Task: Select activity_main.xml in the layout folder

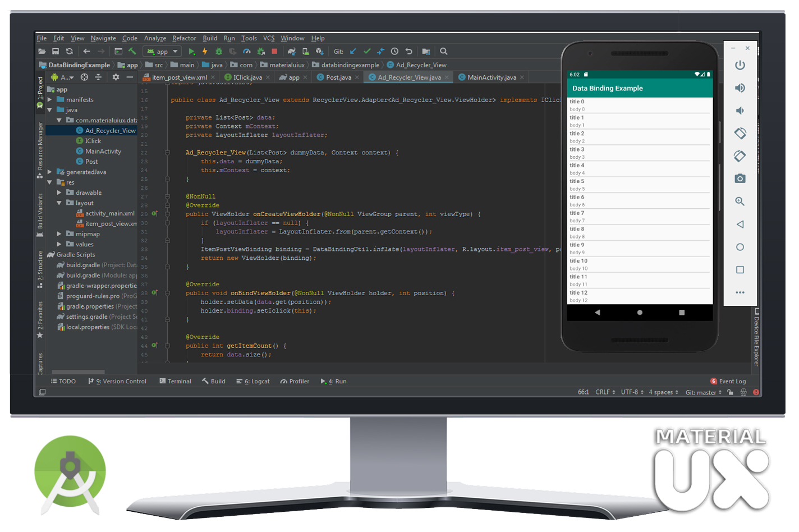Action: tap(105, 213)
